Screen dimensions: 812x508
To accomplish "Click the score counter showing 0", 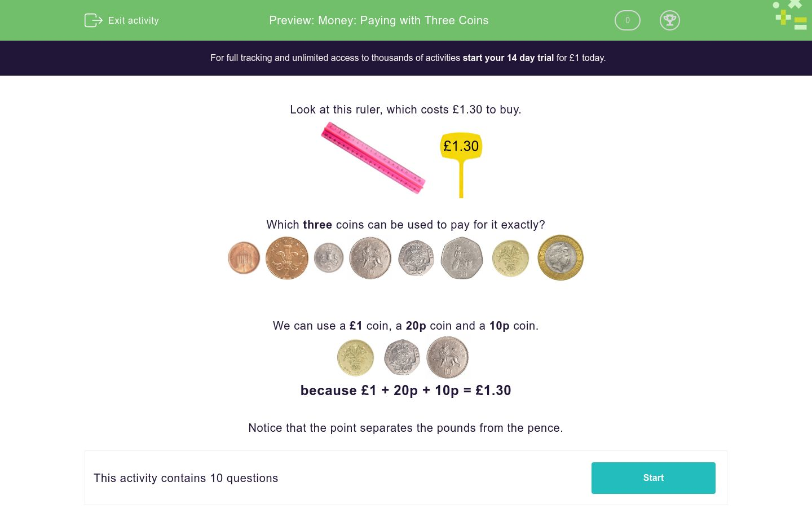I will [627, 20].
